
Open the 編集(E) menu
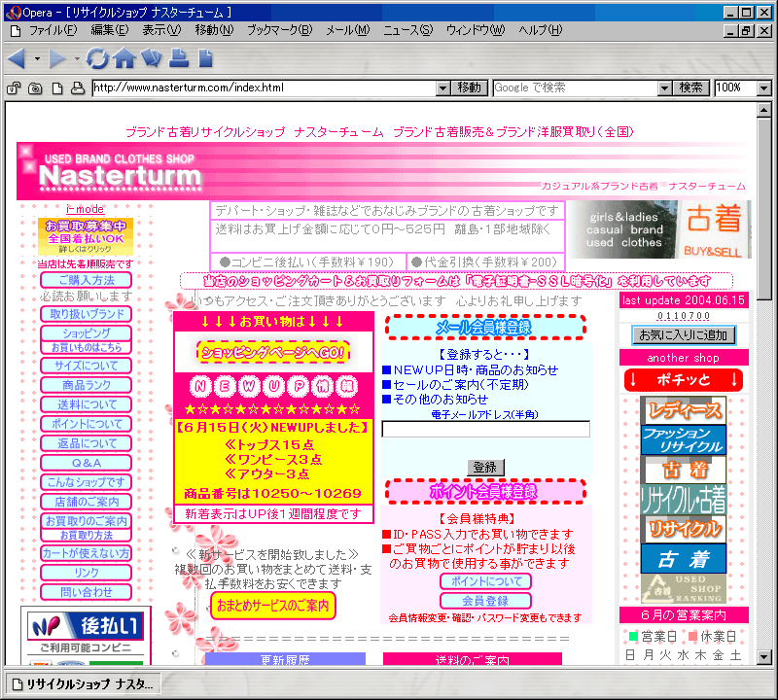click(x=110, y=31)
